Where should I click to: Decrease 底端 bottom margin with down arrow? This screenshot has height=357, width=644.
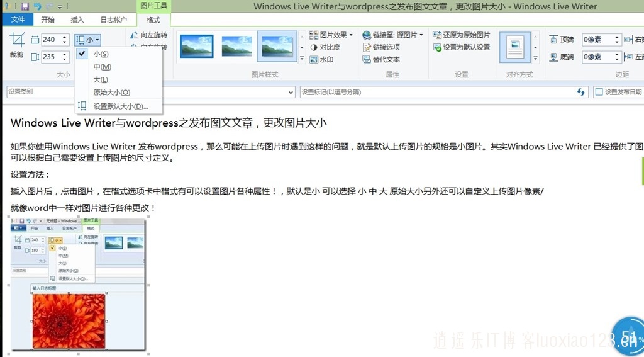[616, 59]
